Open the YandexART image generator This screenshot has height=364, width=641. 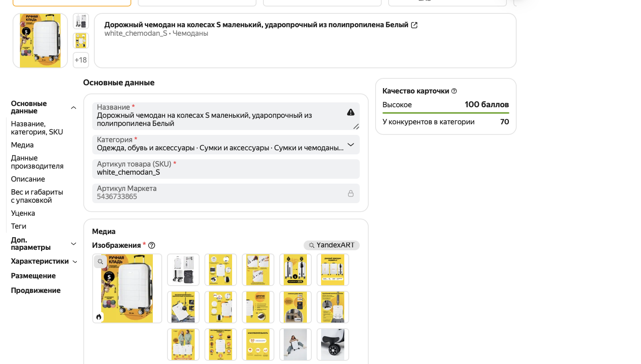pyautogui.click(x=331, y=245)
